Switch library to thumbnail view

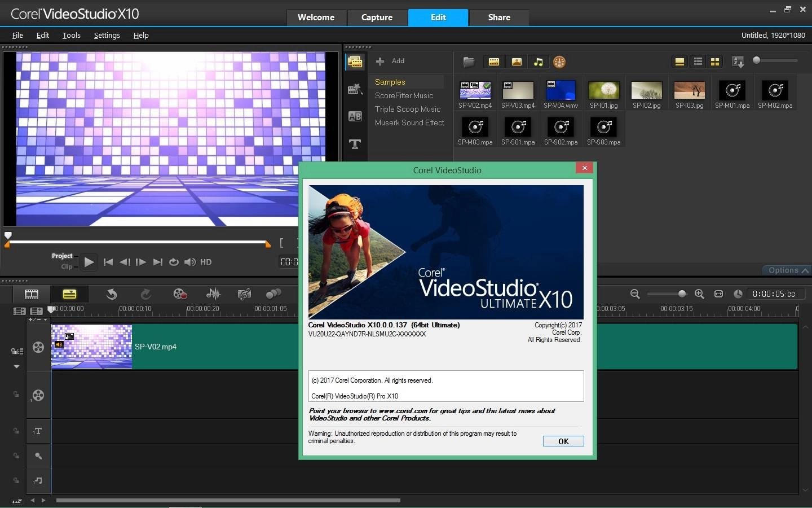715,62
